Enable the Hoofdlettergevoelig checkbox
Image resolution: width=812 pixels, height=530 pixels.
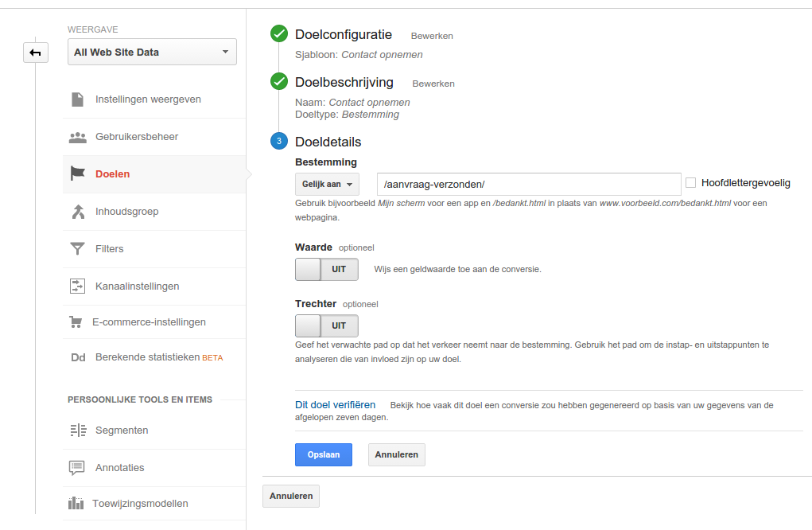point(690,182)
